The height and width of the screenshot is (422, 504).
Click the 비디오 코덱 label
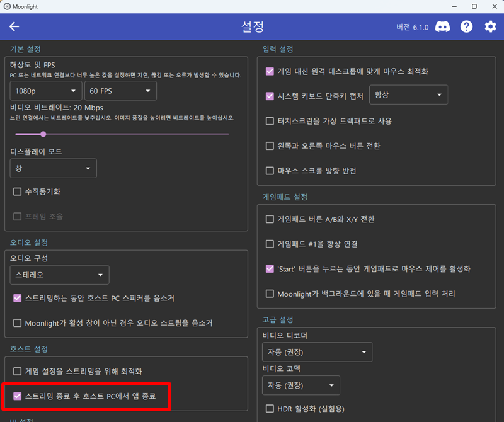click(281, 368)
